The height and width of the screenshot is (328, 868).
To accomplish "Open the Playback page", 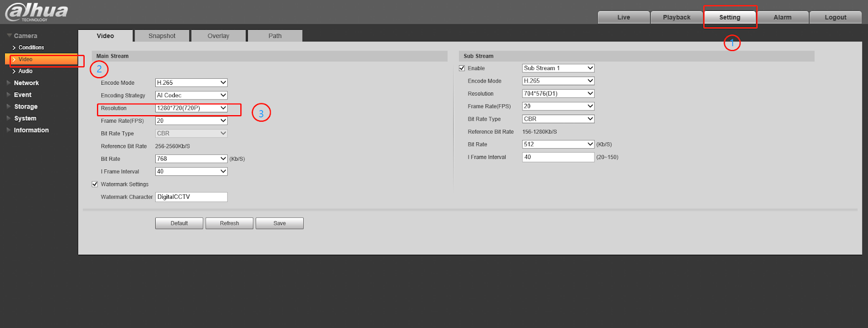I will point(676,17).
